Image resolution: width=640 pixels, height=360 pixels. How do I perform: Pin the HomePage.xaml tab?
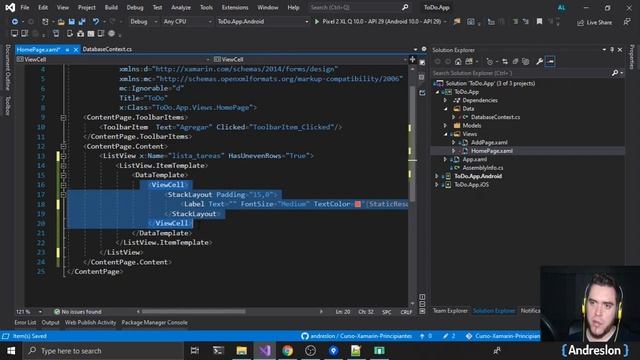[67, 49]
